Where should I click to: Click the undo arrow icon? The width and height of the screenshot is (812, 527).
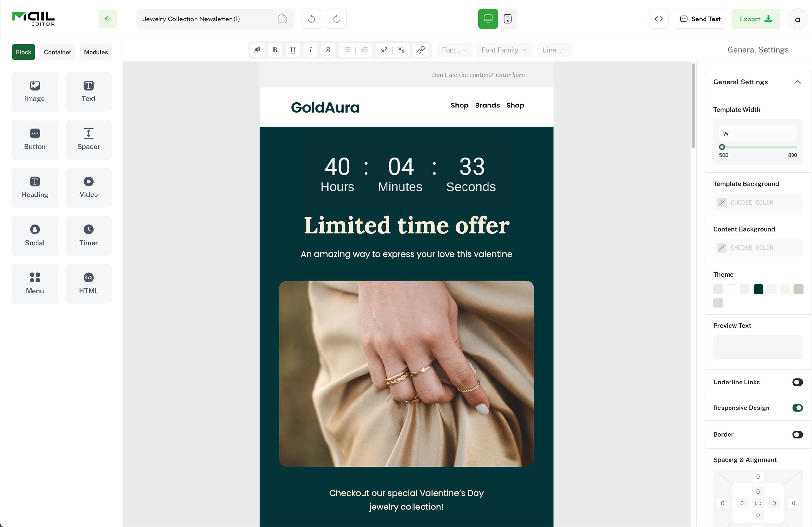tap(311, 19)
